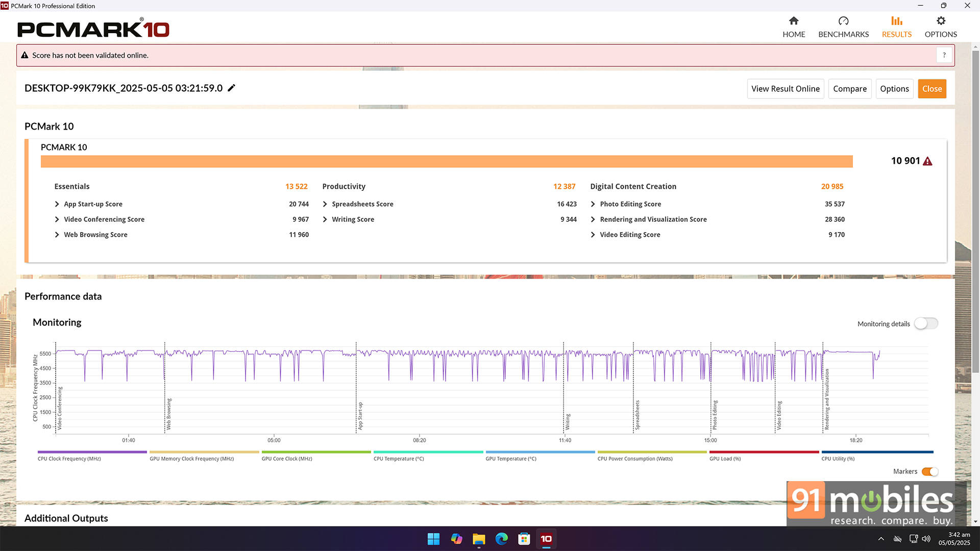
Task: Click the Spreadsheets chart marker
Action: [x=637, y=415]
